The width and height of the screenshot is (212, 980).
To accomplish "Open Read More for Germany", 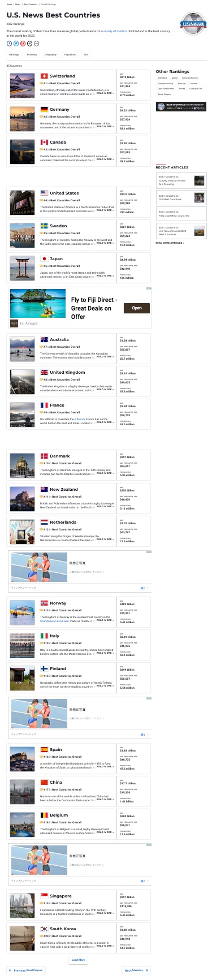I will coord(105,126).
